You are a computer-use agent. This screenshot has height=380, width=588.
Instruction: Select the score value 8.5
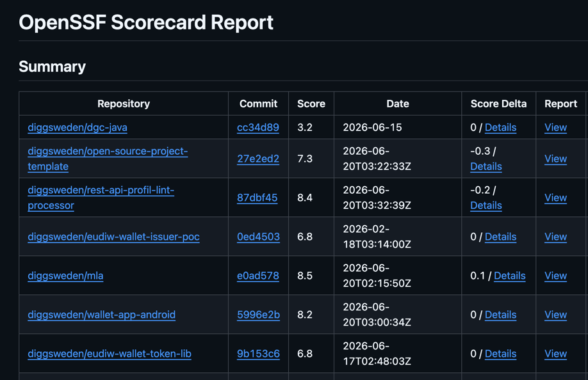(x=305, y=276)
